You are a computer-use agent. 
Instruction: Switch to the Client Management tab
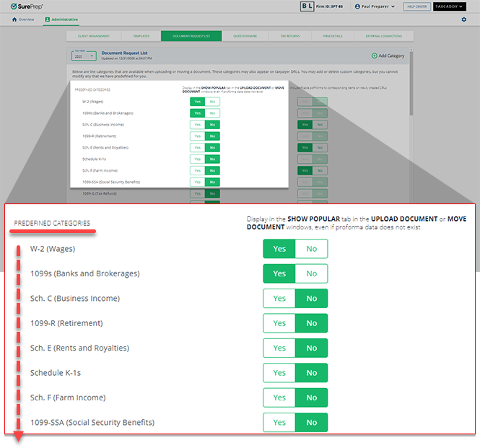[x=94, y=36]
